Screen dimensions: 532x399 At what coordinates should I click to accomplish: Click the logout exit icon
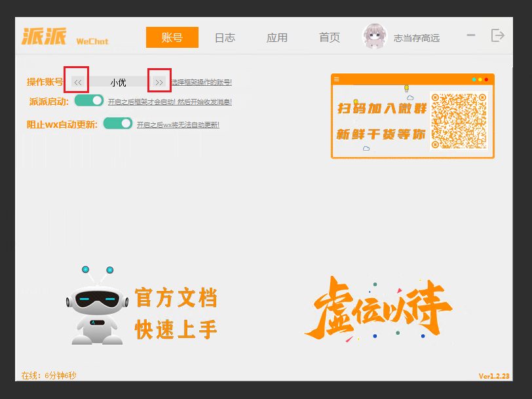(x=498, y=35)
